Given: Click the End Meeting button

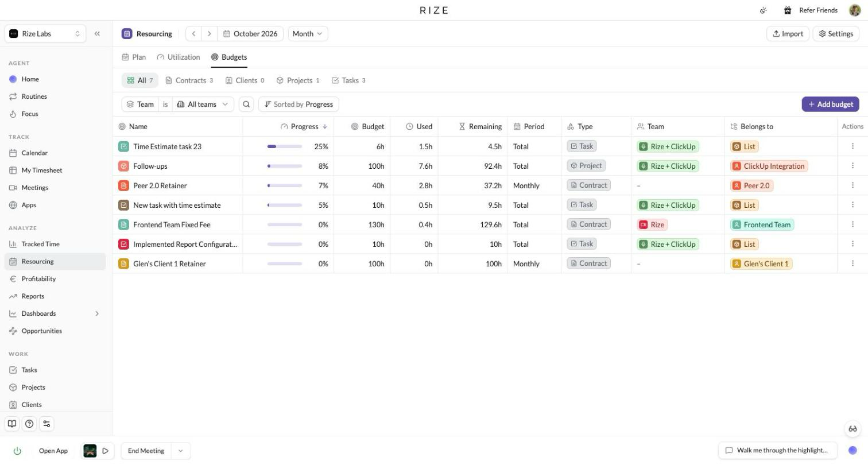Looking at the screenshot, I should pyautogui.click(x=146, y=451).
